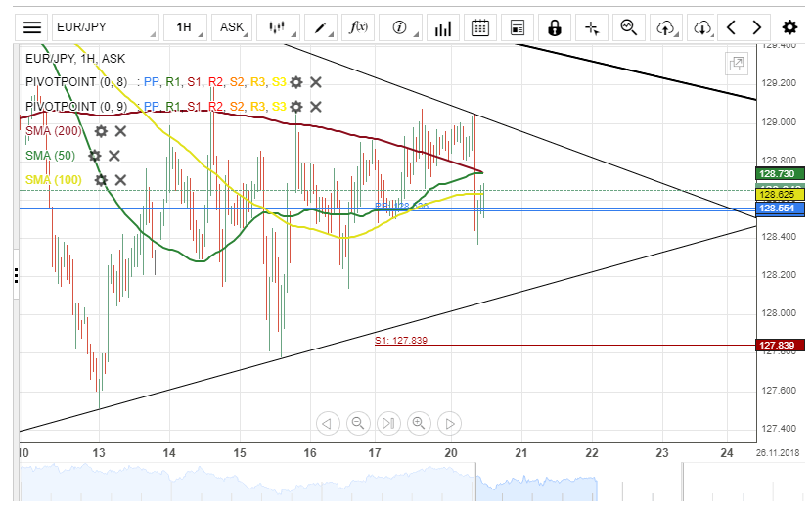This screenshot has height=512, width=812.
Task: Jump to latest bar with skip-to-end button
Action: point(388,423)
